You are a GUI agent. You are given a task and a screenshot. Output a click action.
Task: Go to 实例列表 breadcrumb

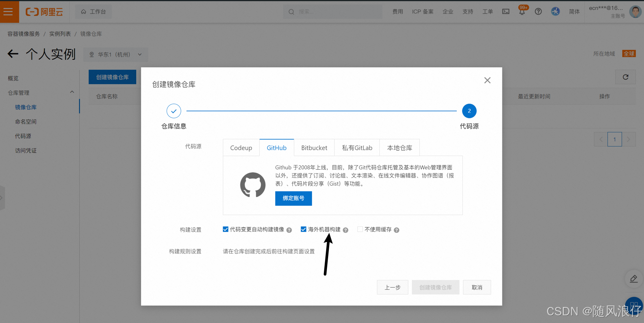click(x=60, y=34)
